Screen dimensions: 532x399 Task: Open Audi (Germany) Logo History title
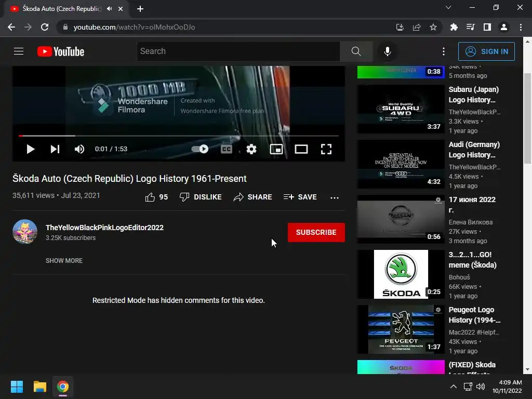coord(474,150)
